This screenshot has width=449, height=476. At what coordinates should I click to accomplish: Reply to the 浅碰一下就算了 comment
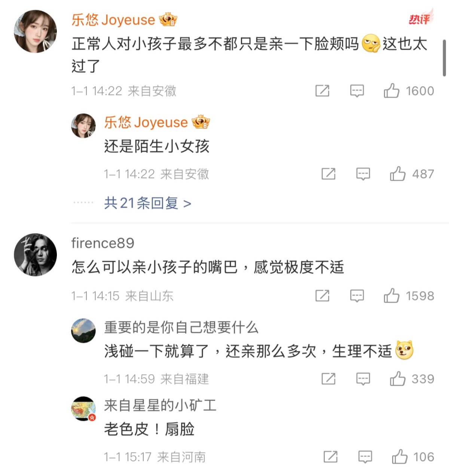363,379
